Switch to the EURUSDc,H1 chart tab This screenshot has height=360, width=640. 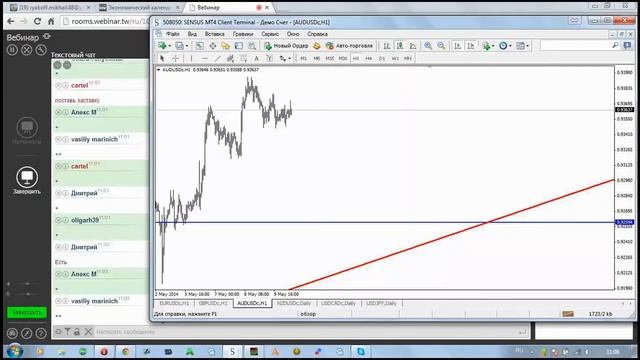tap(174, 303)
